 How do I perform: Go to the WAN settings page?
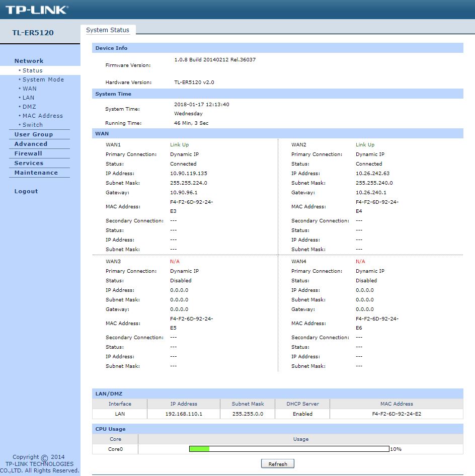(x=30, y=89)
